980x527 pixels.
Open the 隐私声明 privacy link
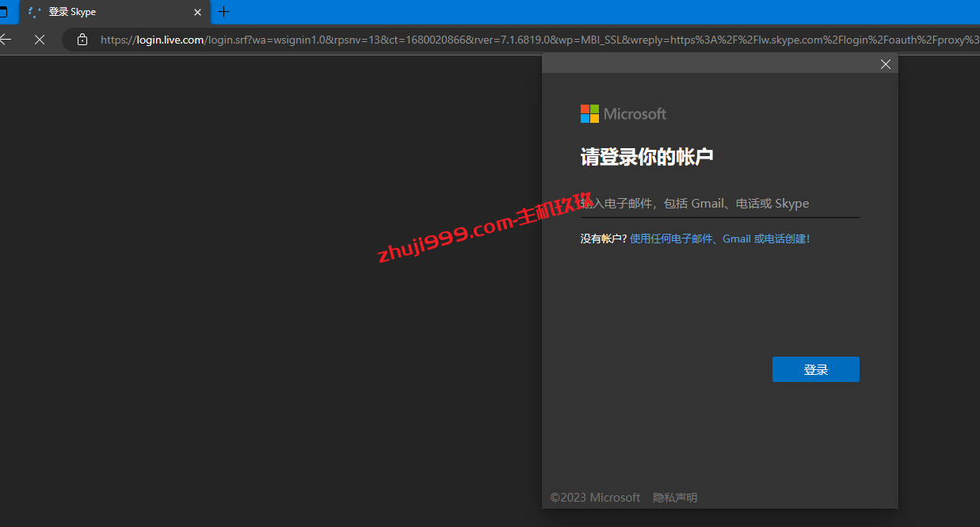coord(675,498)
